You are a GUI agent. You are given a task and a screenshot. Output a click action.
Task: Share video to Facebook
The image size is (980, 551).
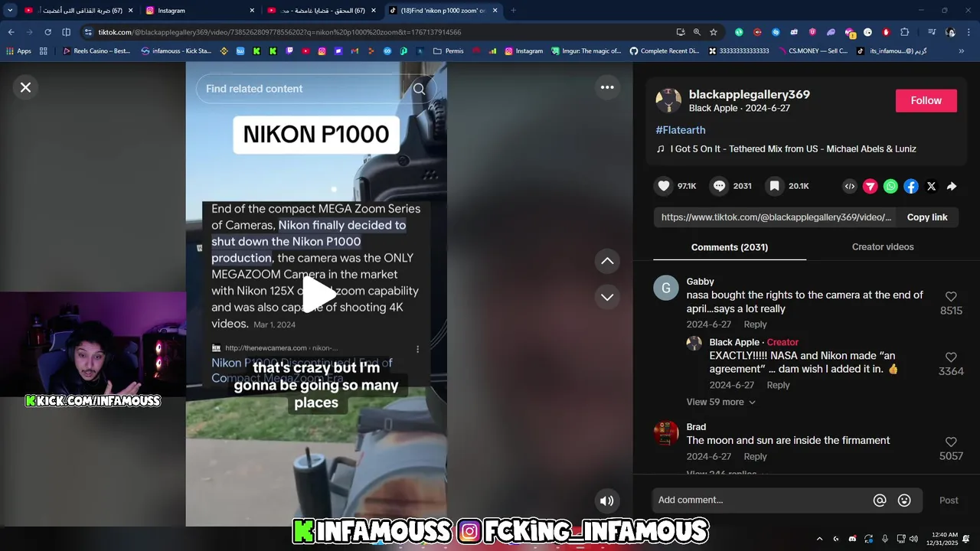pos(911,186)
